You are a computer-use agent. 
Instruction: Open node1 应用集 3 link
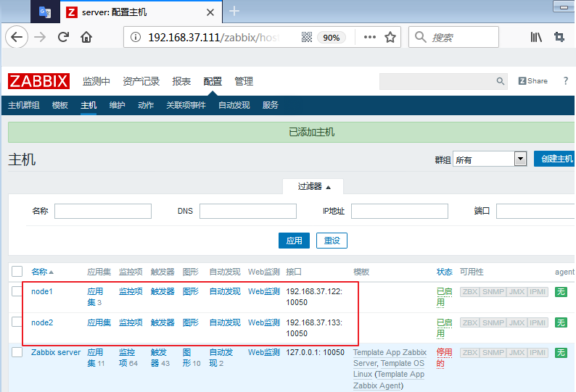point(95,297)
